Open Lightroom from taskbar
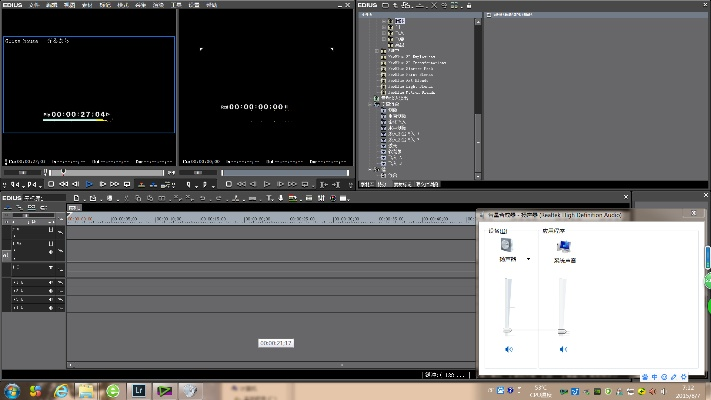 coord(139,390)
